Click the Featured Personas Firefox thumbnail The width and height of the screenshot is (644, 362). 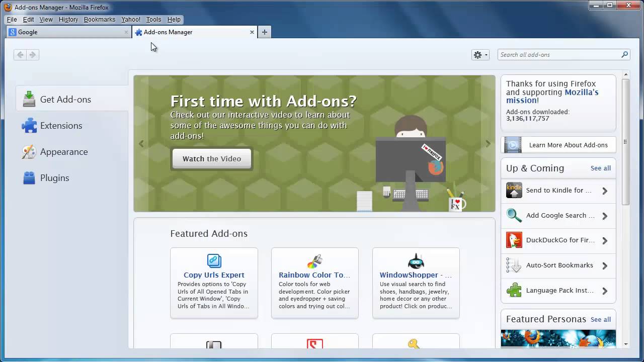click(x=558, y=339)
